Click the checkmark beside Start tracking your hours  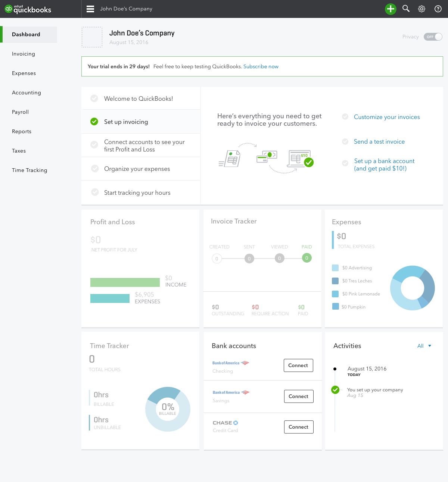click(x=95, y=192)
